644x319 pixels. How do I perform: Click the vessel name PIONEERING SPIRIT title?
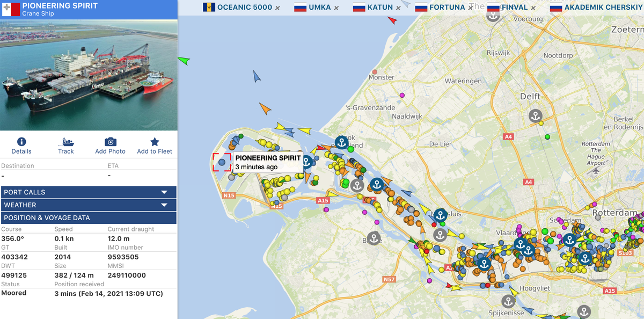click(60, 6)
